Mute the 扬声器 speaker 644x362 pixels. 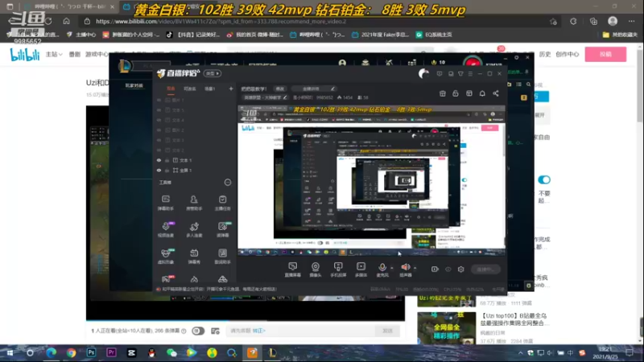406,269
